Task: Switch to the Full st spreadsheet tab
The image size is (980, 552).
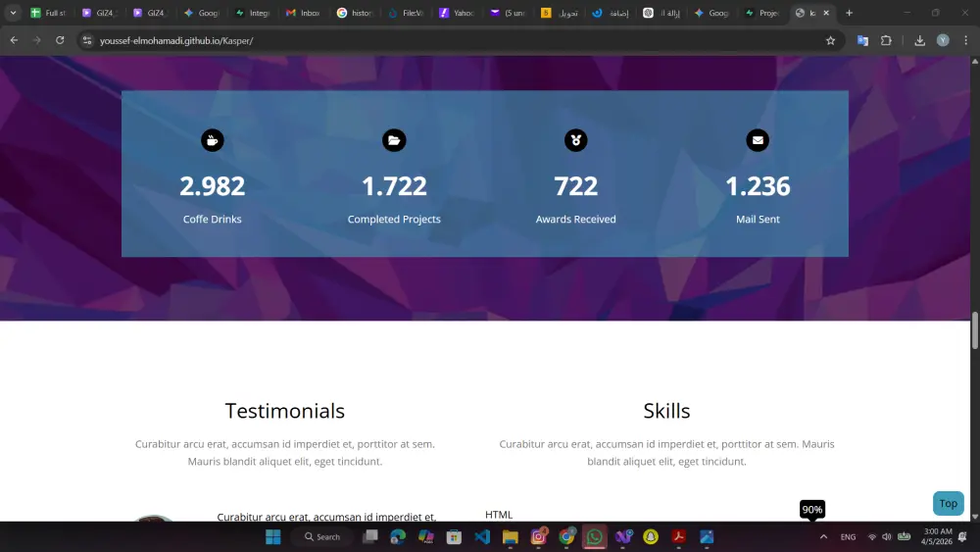Action: tap(49, 13)
